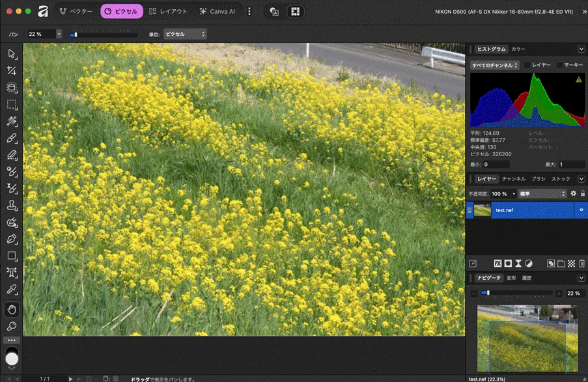
Task: Enable the マーキー checkbox in histogram
Action: point(559,65)
